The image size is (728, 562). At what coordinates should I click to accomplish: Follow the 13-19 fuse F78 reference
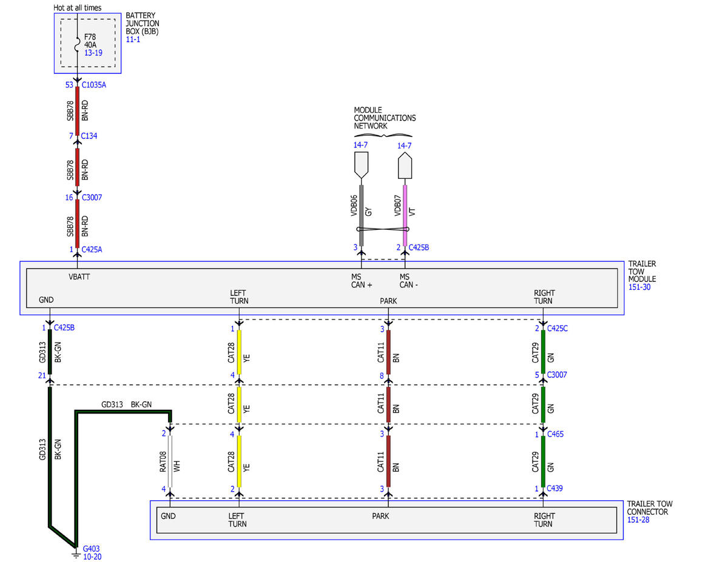tap(93, 53)
